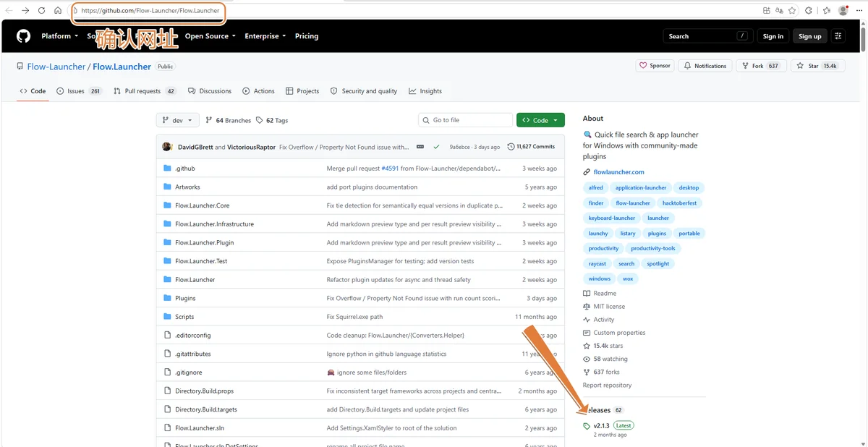Viewport: 868px width, 447px height.
Task: Star the repository with Star button
Action: (x=817, y=66)
